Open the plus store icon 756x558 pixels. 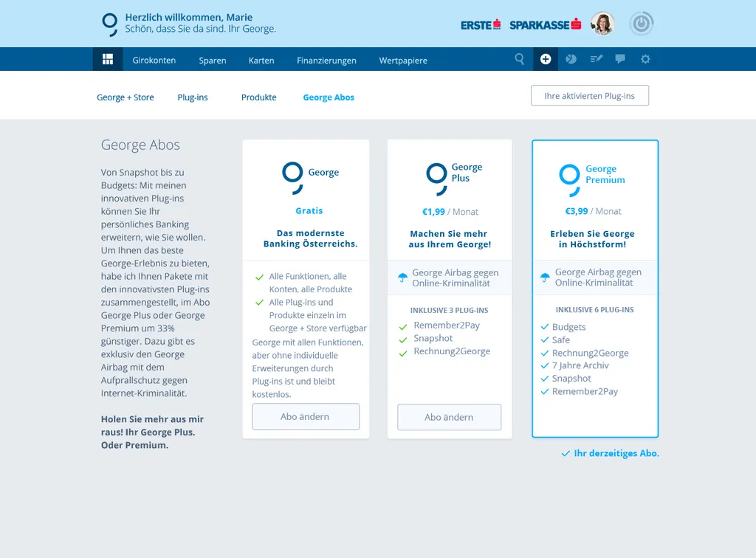pyautogui.click(x=546, y=59)
